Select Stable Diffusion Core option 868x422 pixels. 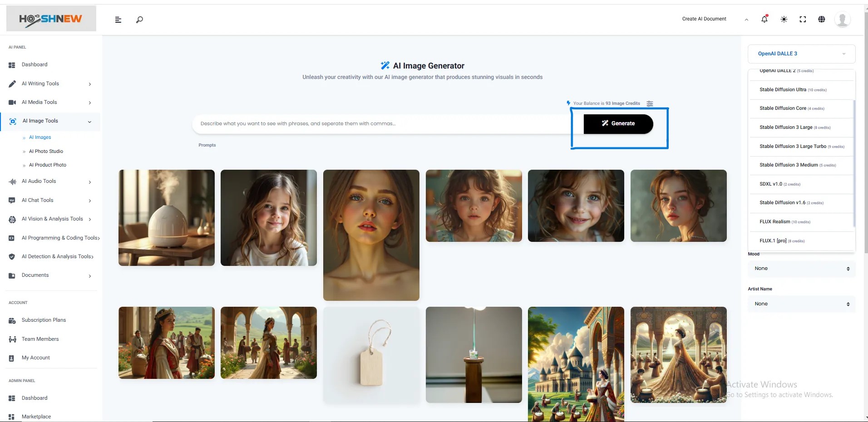coord(802,108)
